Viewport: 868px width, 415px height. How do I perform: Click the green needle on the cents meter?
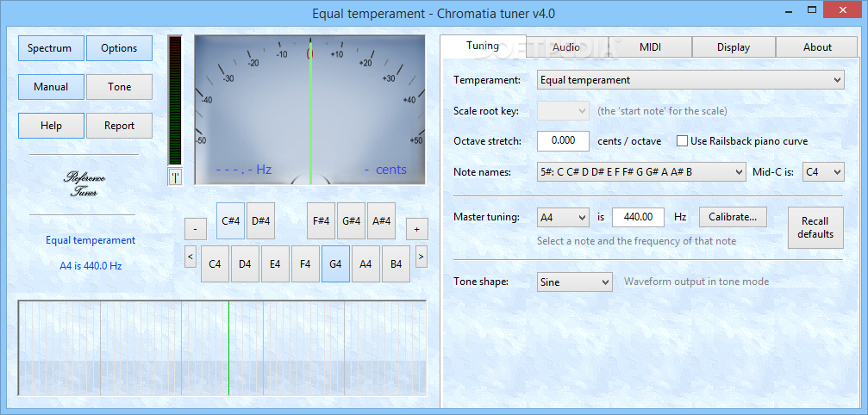[310, 114]
